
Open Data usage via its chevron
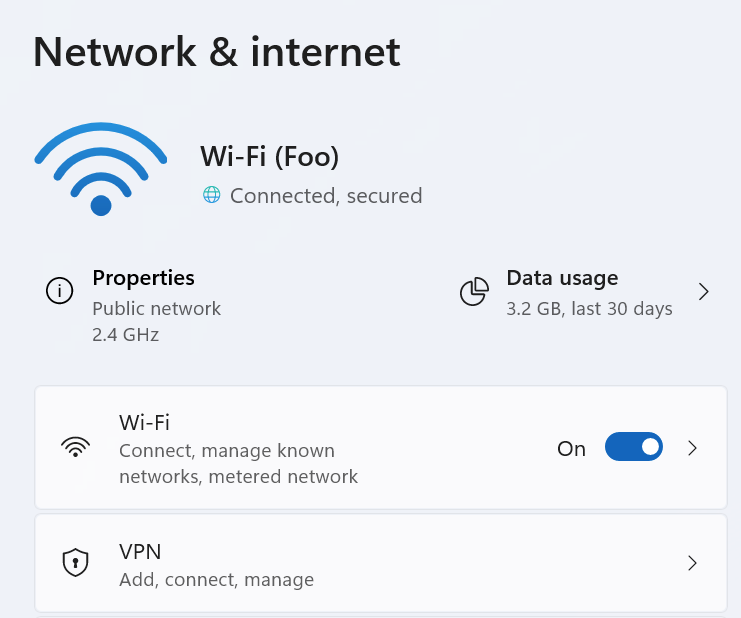coord(704,292)
